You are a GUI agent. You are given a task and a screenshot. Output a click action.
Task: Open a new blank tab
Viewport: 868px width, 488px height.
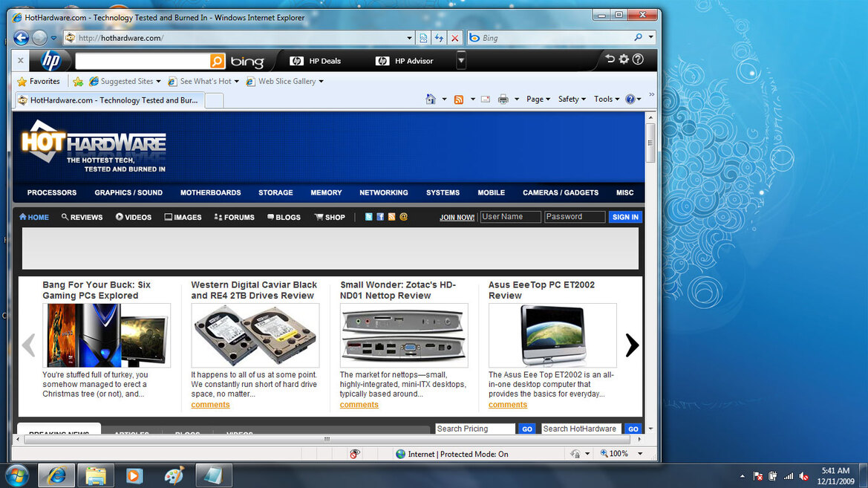coord(215,100)
